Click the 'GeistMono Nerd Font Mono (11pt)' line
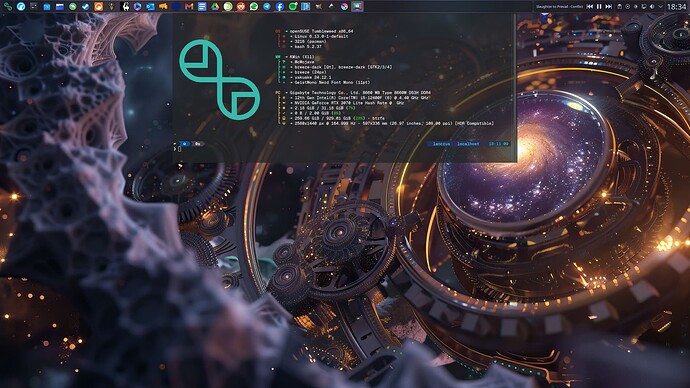The image size is (690, 388). pos(332,82)
